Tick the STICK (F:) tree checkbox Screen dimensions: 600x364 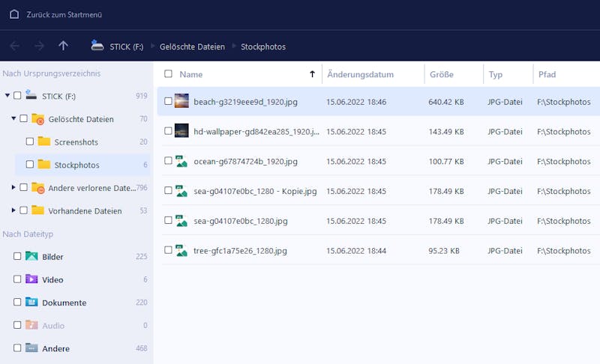click(x=17, y=95)
